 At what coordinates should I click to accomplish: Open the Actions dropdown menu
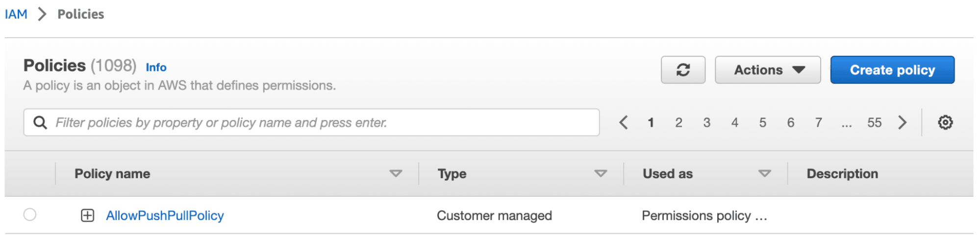(767, 70)
